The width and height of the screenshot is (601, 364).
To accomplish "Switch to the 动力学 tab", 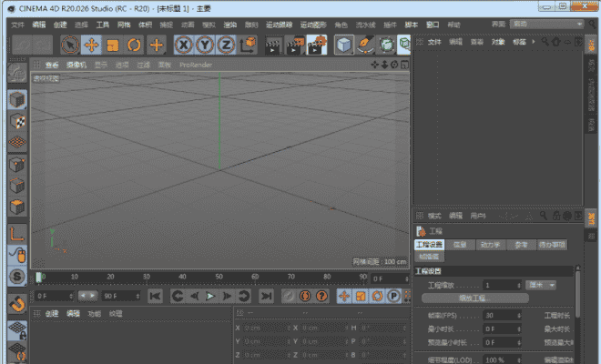I will [491, 245].
